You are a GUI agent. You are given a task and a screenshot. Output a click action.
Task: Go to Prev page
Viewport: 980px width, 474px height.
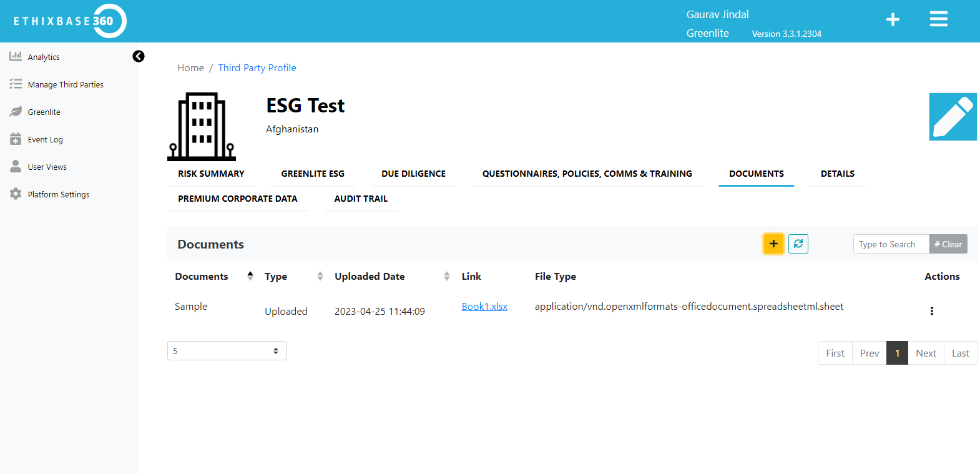(x=870, y=353)
